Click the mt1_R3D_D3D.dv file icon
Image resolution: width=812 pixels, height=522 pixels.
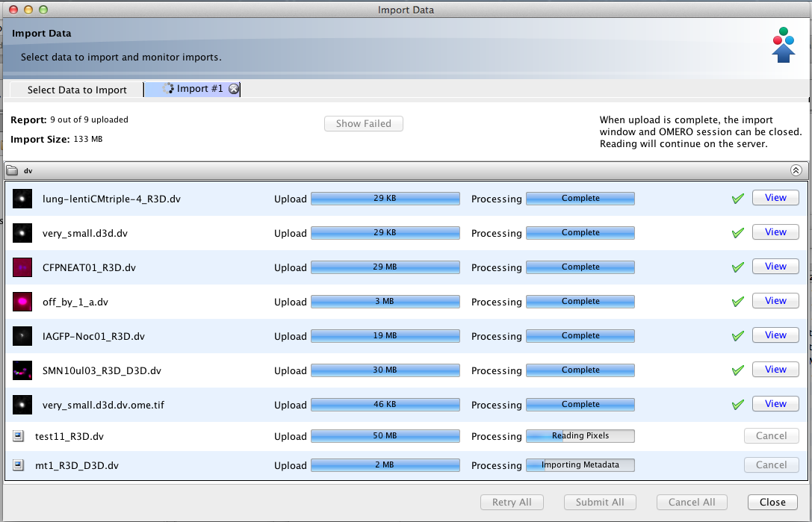19,465
